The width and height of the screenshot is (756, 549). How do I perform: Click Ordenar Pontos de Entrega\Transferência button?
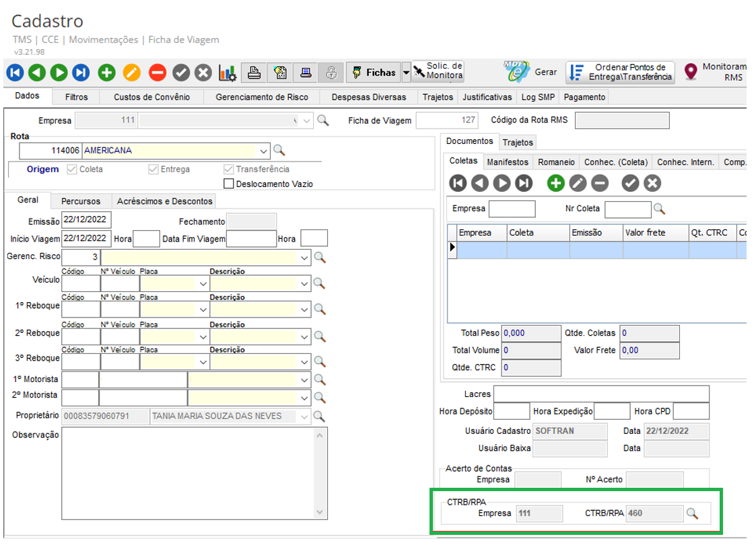pyautogui.click(x=620, y=72)
